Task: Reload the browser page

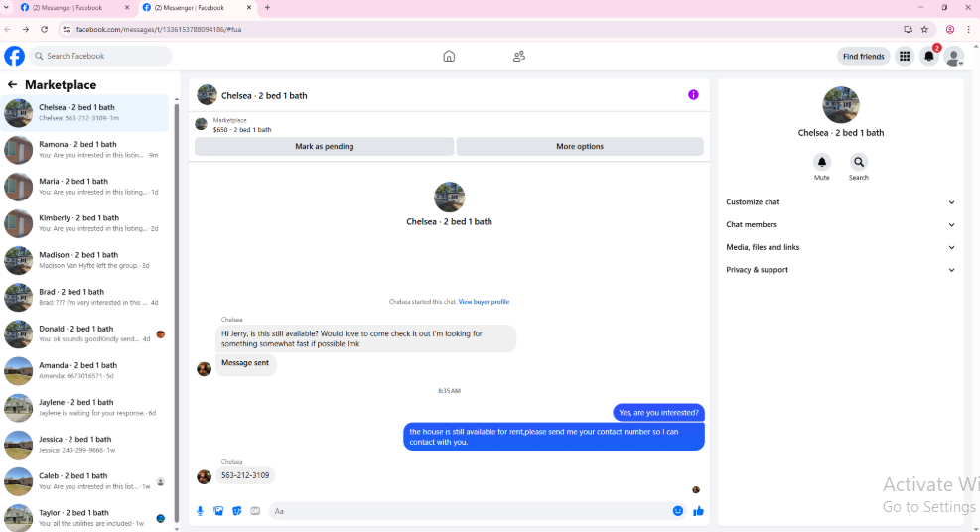Action: point(44,29)
